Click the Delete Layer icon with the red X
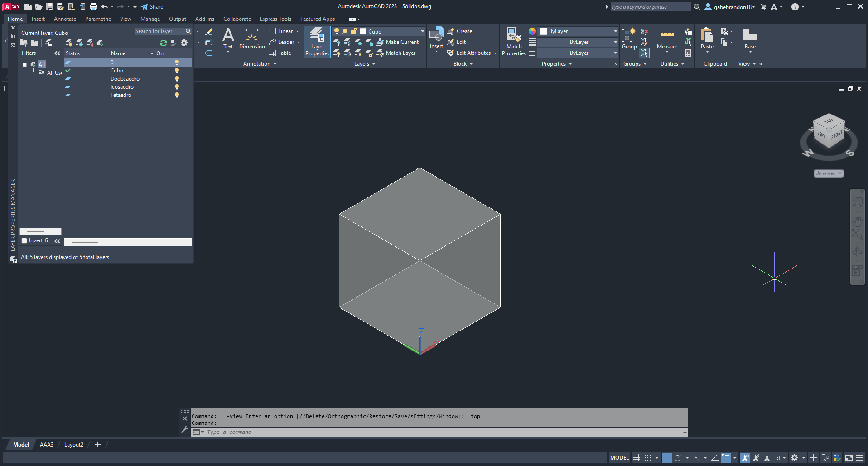Screen dimensions: 868x466 (x=90, y=43)
